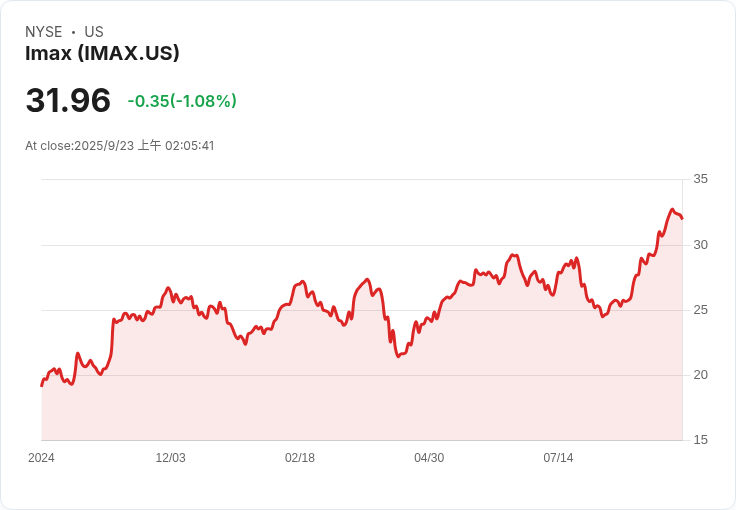Click the At close timestamp text
The image size is (736, 510).
(x=120, y=145)
